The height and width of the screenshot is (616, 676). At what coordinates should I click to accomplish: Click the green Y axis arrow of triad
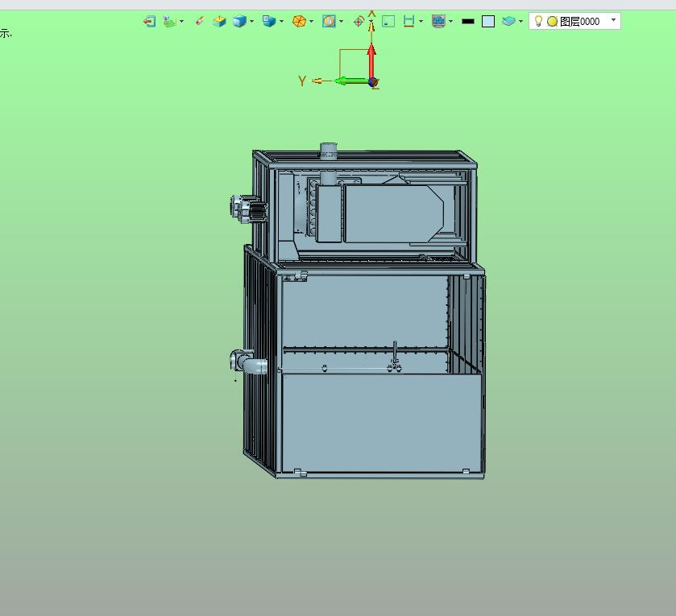click(x=351, y=81)
